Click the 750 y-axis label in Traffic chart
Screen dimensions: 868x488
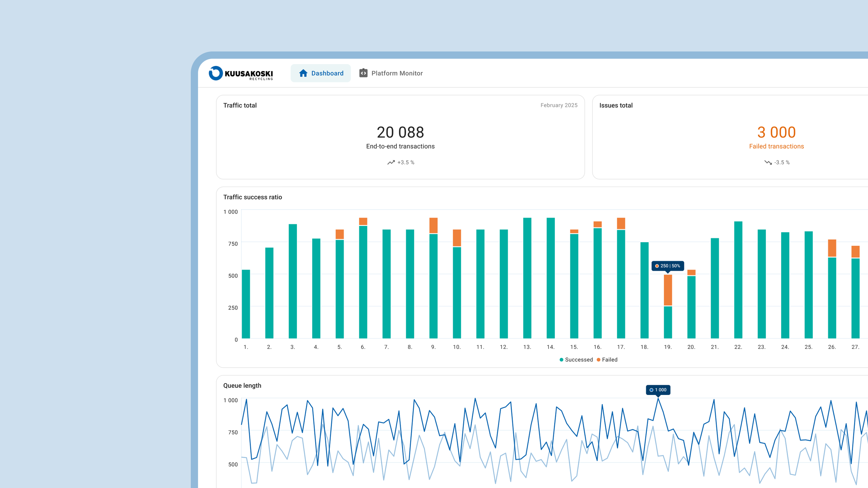233,244
